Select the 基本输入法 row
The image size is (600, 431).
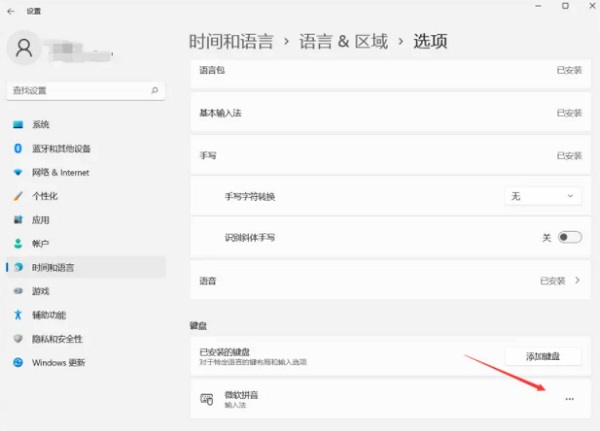pos(390,113)
